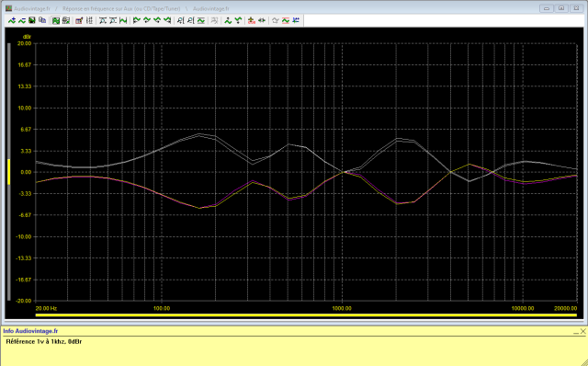Click the floppy disk save icon
The height and width of the screenshot is (366, 588).
click(x=32, y=20)
